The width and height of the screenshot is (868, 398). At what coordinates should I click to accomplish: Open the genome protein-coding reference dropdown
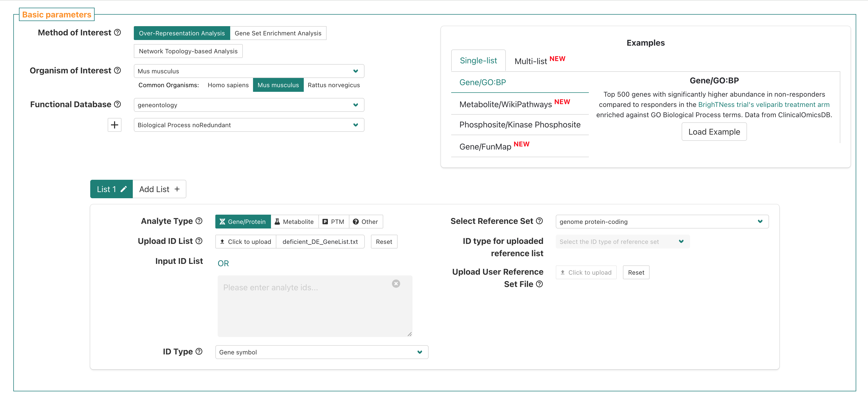click(662, 221)
